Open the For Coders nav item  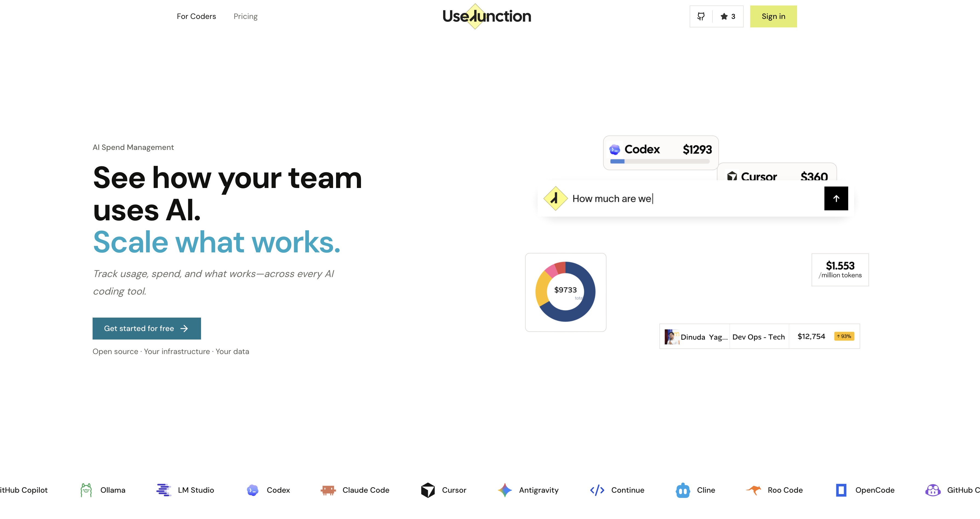click(x=196, y=16)
